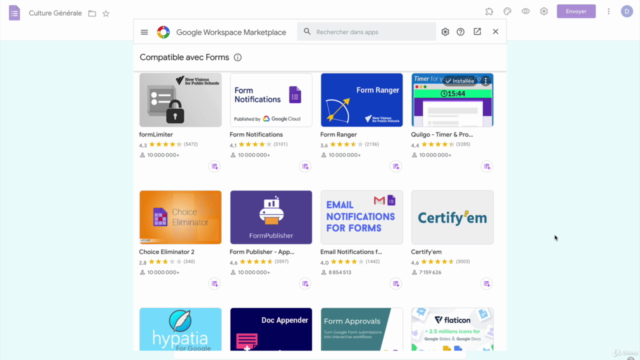
Task: Open Marketplace help icon
Action: point(460,32)
